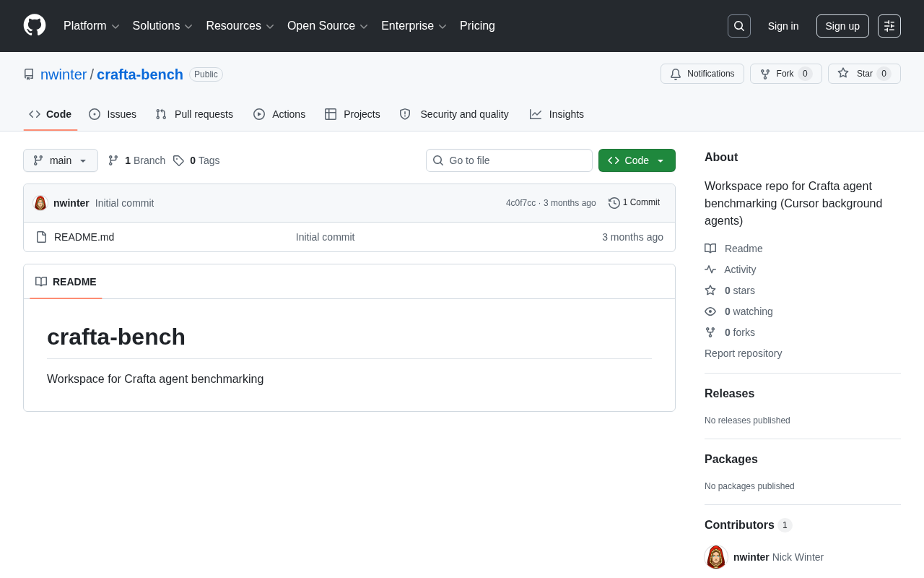924x578 pixels.
Task: Click the star icon beside 0 stars
Action: pyautogui.click(x=710, y=290)
